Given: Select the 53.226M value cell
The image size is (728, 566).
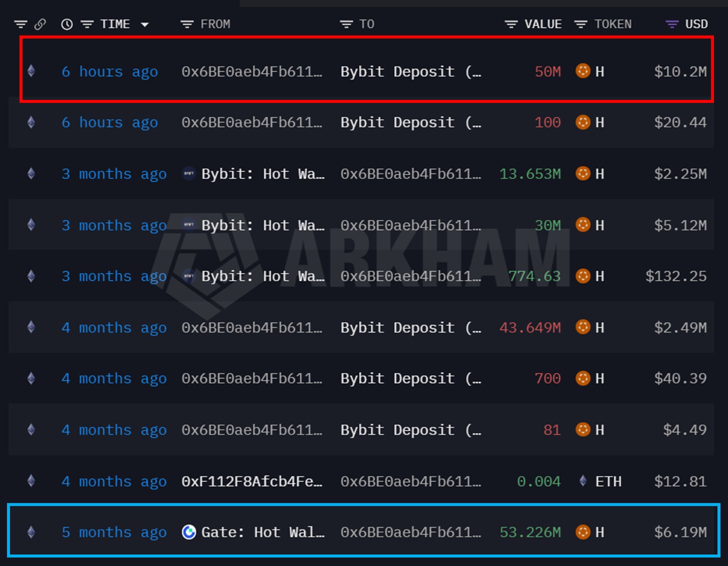Looking at the screenshot, I should pos(530,533).
